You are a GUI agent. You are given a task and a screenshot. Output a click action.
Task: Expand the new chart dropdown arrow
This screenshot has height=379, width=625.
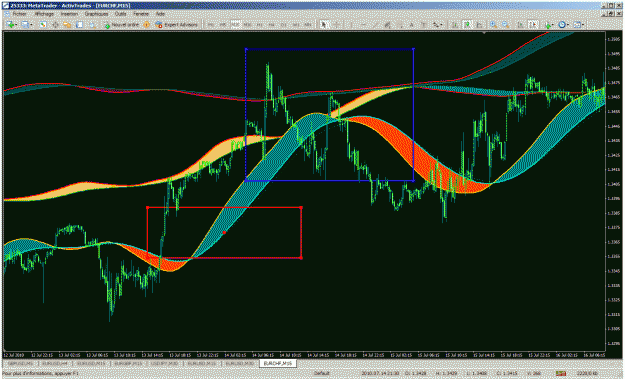16,25
